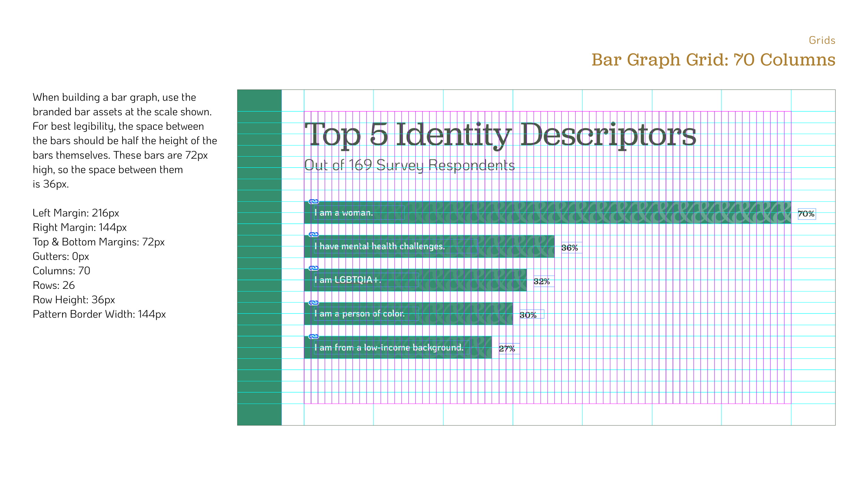Click the 70% percentage label

pyautogui.click(x=806, y=214)
